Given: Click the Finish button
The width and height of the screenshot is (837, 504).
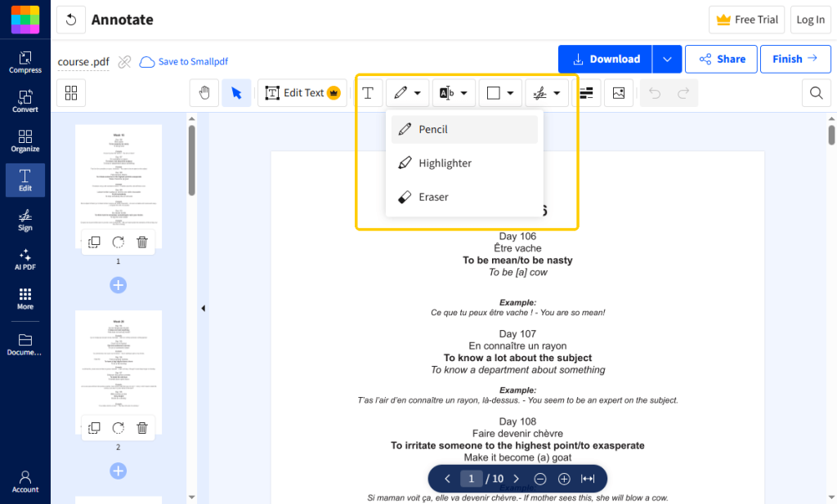Looking at the screenshot, I should [x=795, y=59].
